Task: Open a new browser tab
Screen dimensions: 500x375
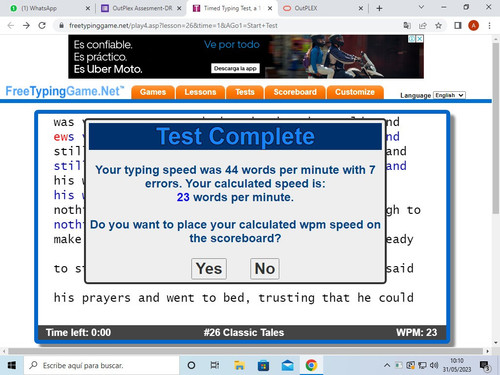Action: point(379,8)
